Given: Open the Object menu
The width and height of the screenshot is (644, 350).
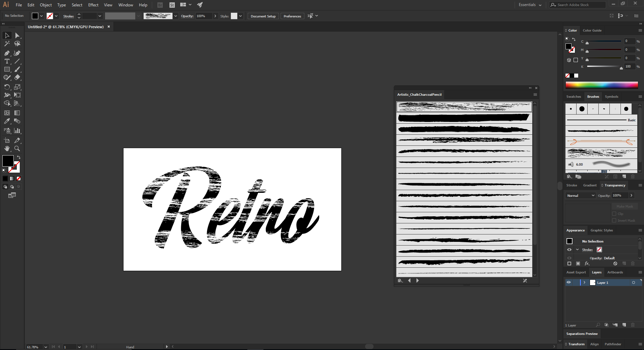Looking at the screenshot, I should (x=46, y=5).
